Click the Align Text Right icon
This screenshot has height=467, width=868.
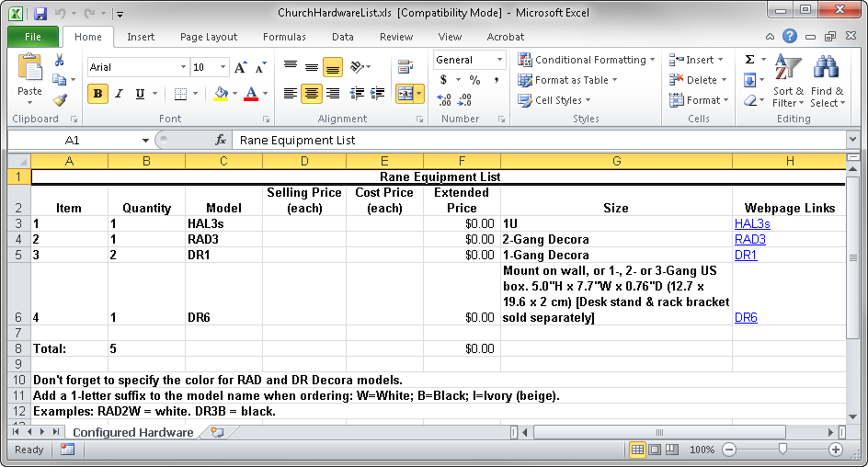coord(333,94)
